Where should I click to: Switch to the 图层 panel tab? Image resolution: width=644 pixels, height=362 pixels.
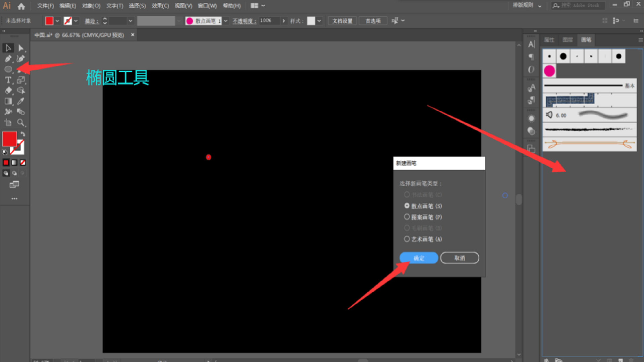pyautogui.click(x=568, y=40)
